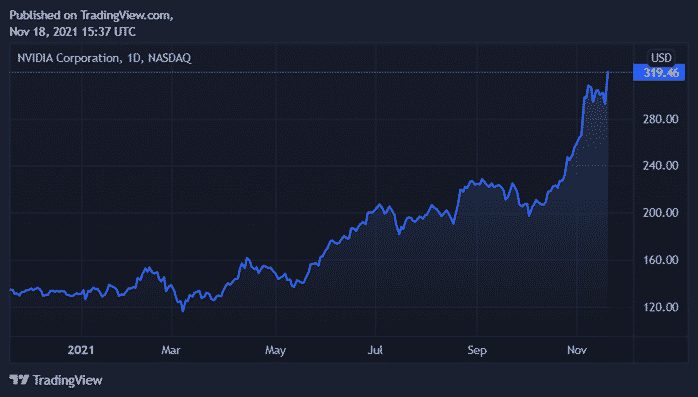Open the TradingView wordmark link
This screenshot has height=397, width=698.
point(68,380)
